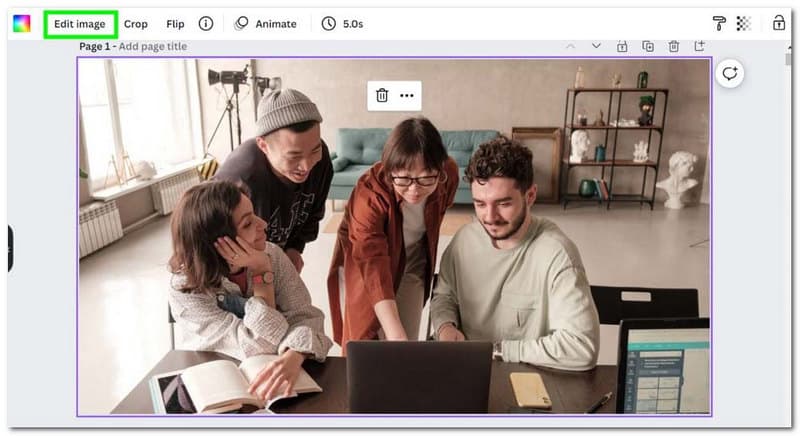Viewport: 800px width, 436px height.
Task: Add a comment with speech bubble button
Action: tap(730, 74)
